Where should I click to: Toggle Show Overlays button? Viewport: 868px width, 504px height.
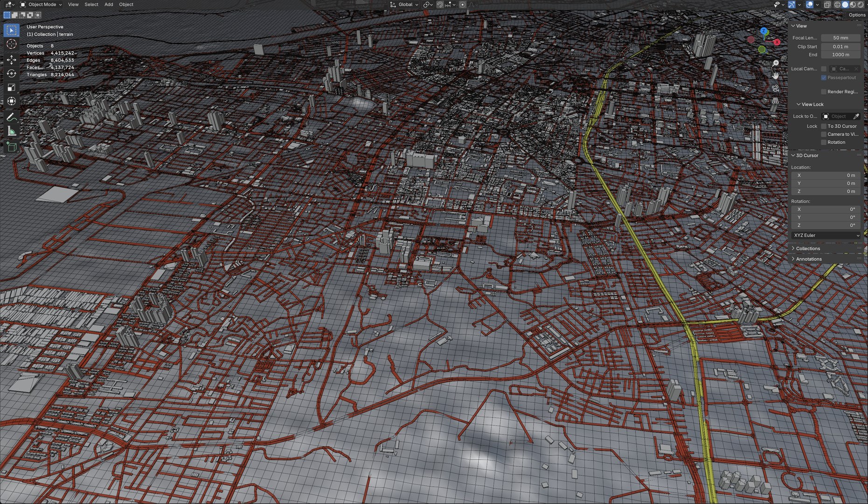coord(810,5)
